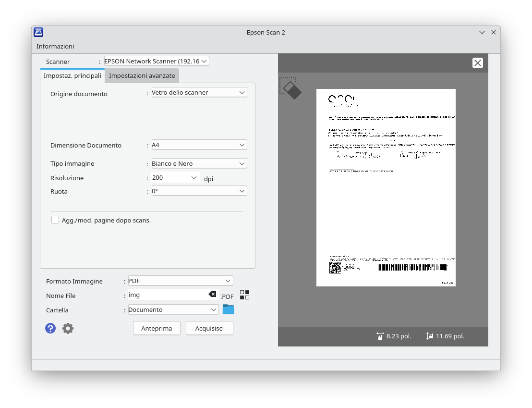The image size is (532, 408).
Task: Click the Acquisisci button
Action: point(209,328)
